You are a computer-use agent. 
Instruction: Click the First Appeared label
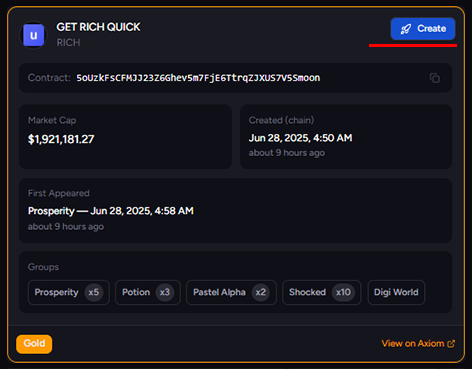59,193
